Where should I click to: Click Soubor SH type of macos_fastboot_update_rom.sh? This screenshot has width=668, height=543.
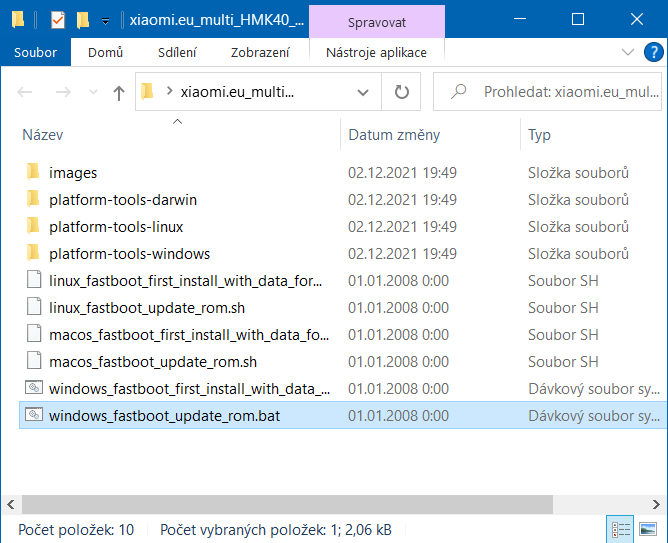pos(563,362)
